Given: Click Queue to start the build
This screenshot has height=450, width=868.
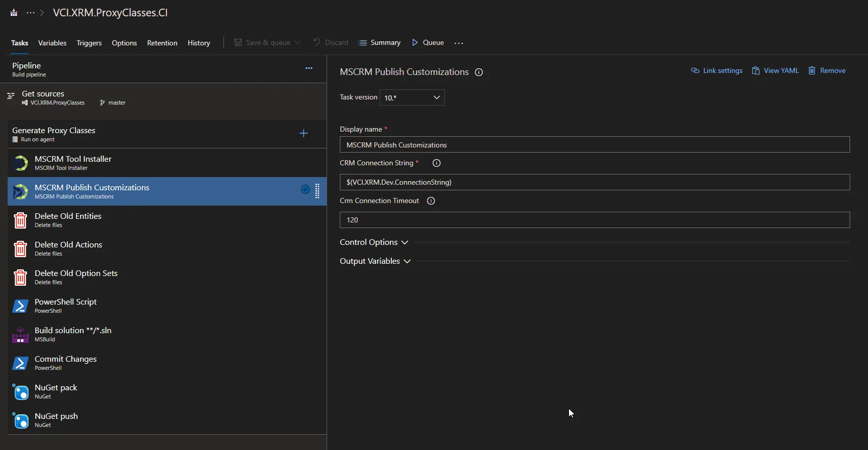Looking at the screenshot, I should tap(428, 43).
